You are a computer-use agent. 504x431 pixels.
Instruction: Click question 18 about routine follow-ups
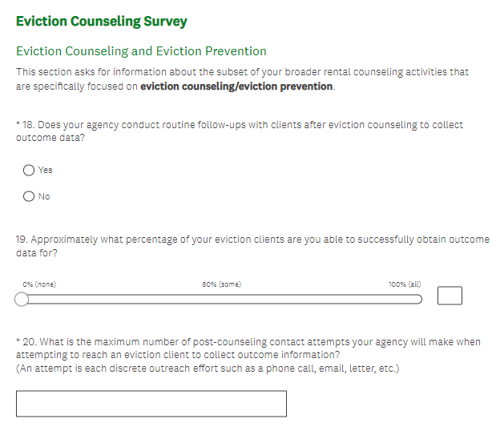pos(240,131)
